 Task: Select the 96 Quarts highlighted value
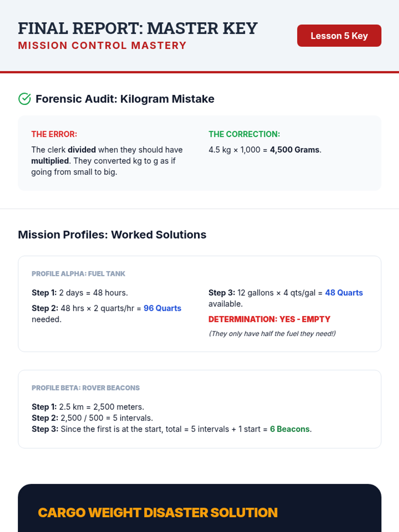[x=162, y=308]
